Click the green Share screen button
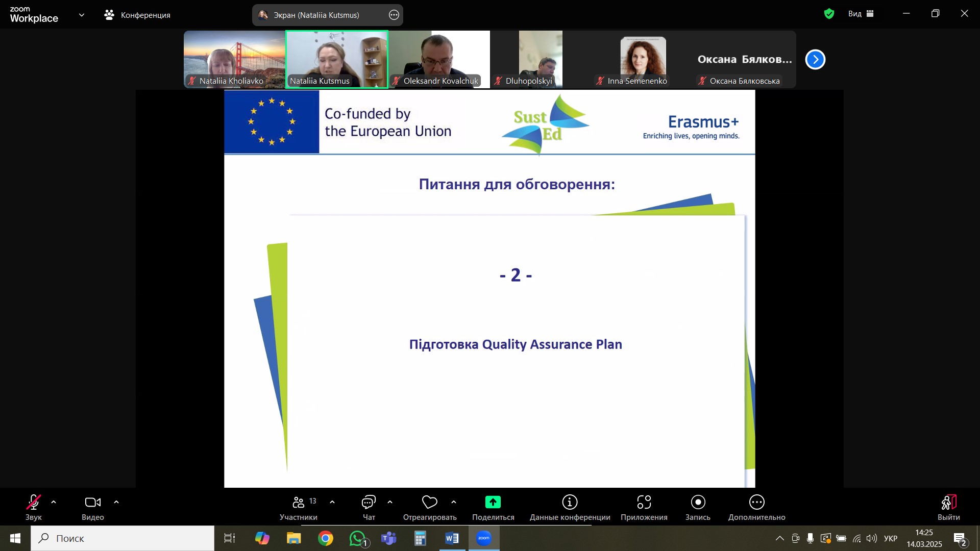Image resolution: width=980 pixels, height=551 pixels. click(493, 503)
